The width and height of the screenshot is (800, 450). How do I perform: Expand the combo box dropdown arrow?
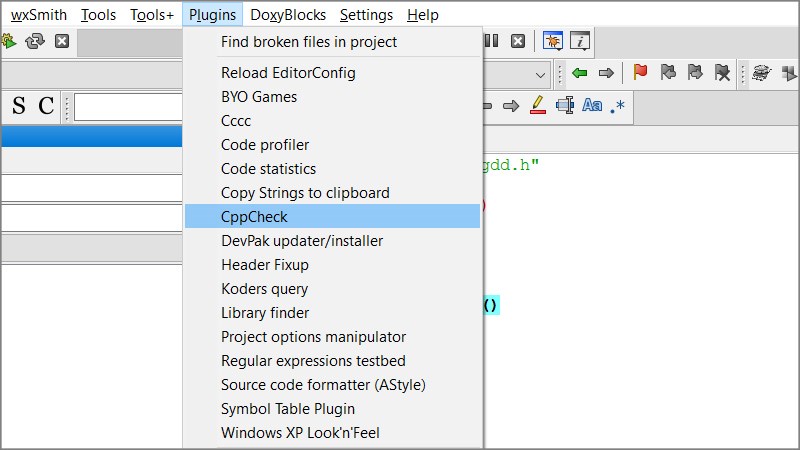click(540, 74)
